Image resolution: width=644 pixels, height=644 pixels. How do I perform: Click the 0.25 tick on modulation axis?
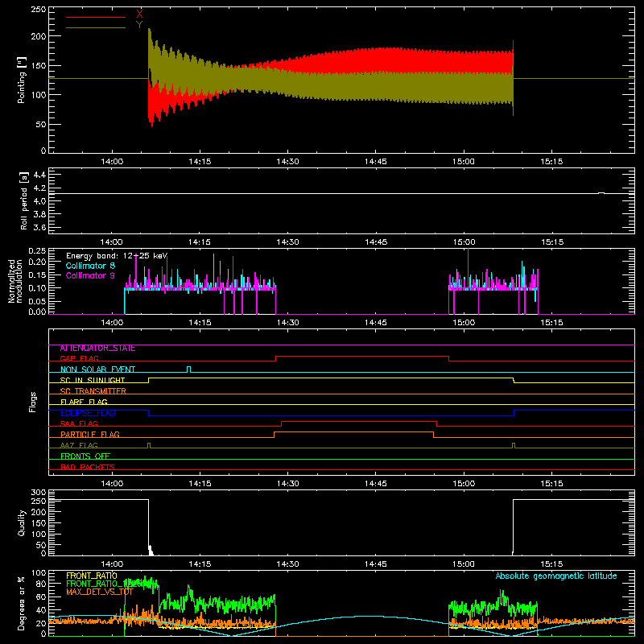click(x=37, y=251)
